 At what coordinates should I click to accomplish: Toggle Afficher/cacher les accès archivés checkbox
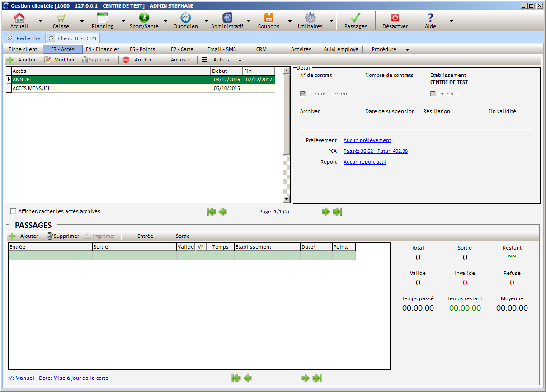coord(13,211)
